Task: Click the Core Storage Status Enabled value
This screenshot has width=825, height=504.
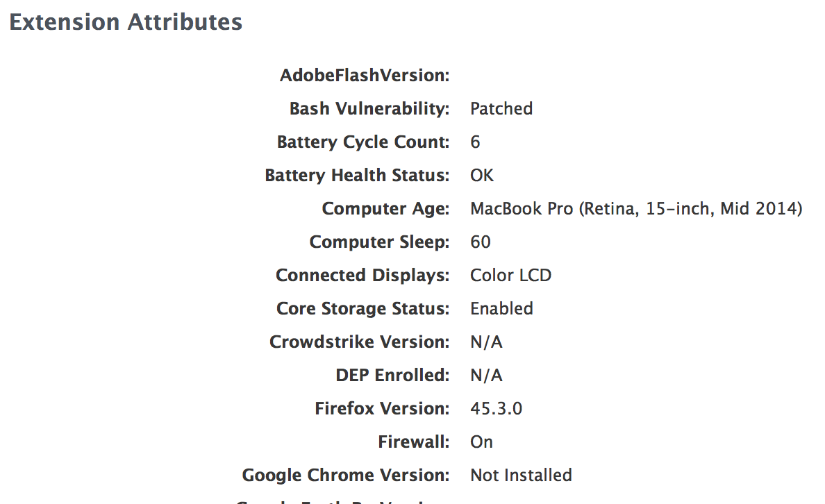Action: (x=501, y=308)
